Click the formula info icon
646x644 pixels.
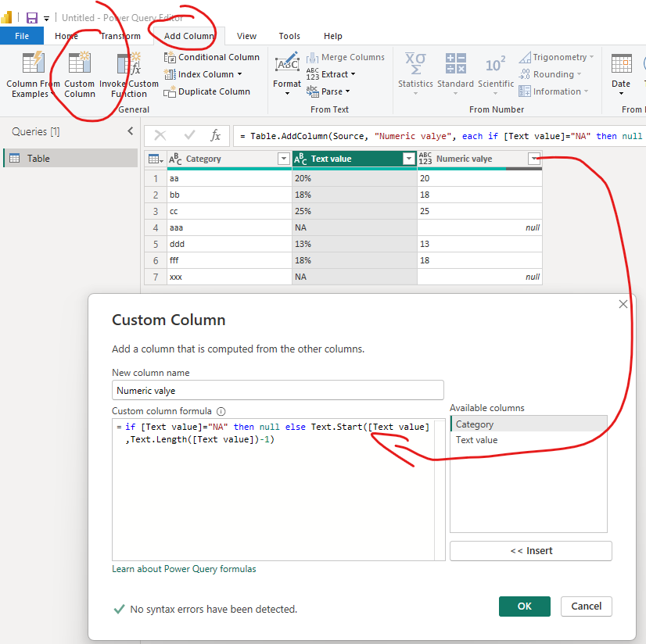[x=221, y=411]
